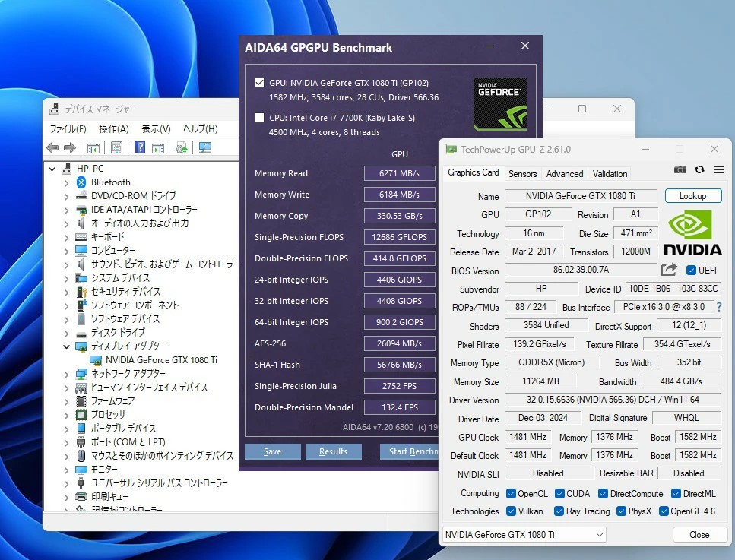Click the GPU-Z refresh icon
Image resolution: width=735 pixels, height=560 pixels.
coord(699,169)
